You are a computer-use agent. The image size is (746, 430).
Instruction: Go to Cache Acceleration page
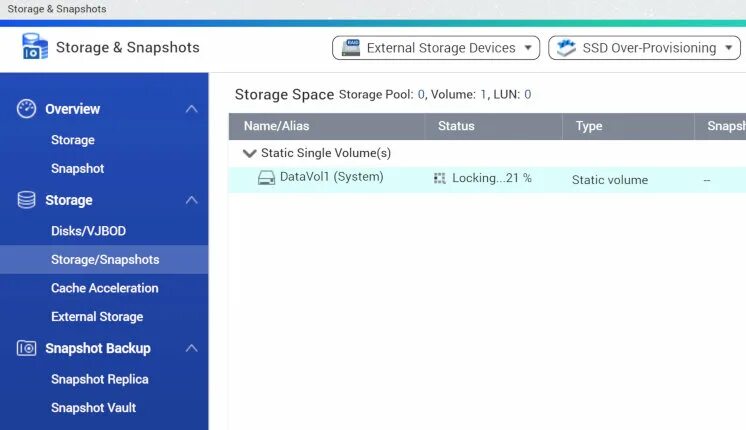coord(104,288)
